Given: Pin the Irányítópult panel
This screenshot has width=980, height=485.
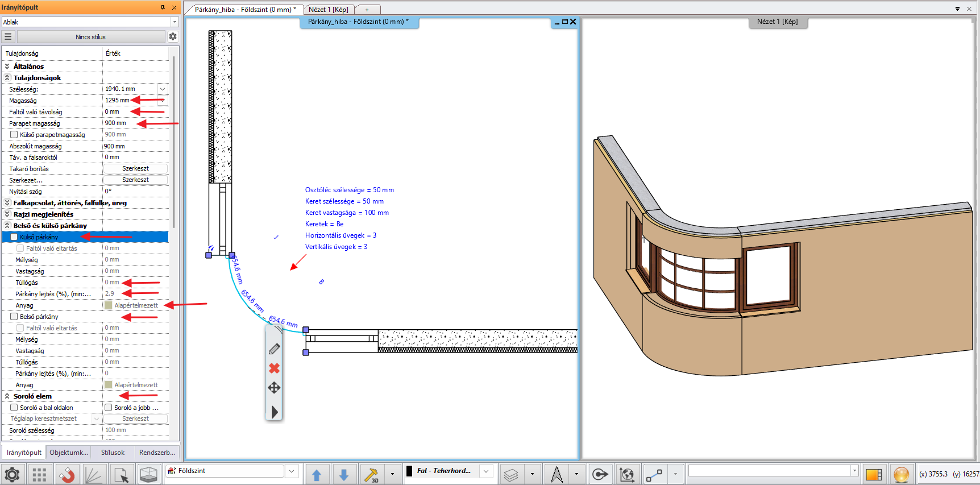Looking at the screenshot, I should (x=163, y=7).
